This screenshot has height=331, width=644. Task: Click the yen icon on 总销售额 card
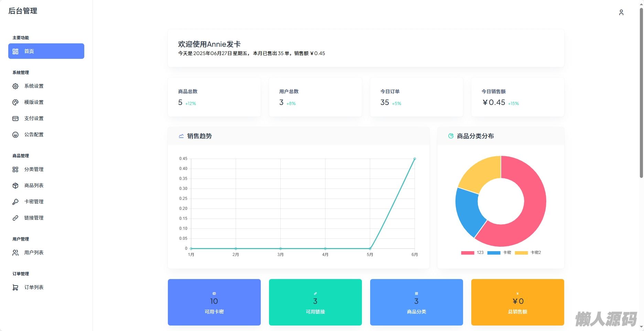point(518,293)
